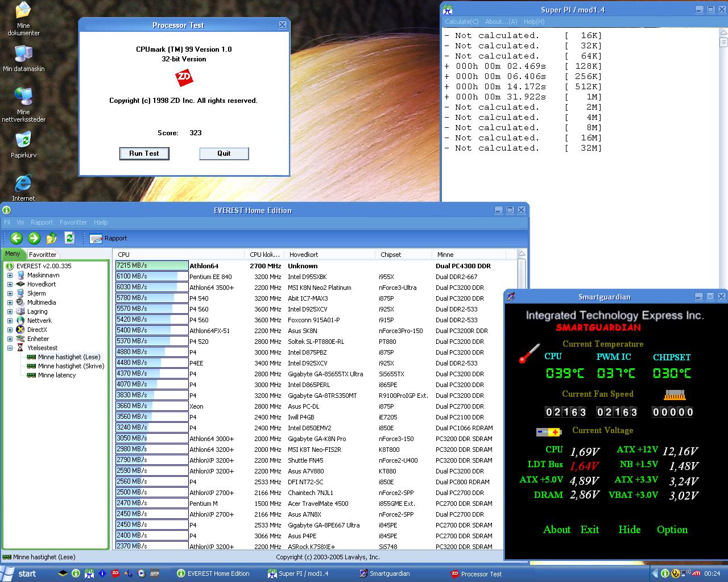Switch to the Favoritter tab
This screenshot has height=582, width=728.
pos(43,255)
